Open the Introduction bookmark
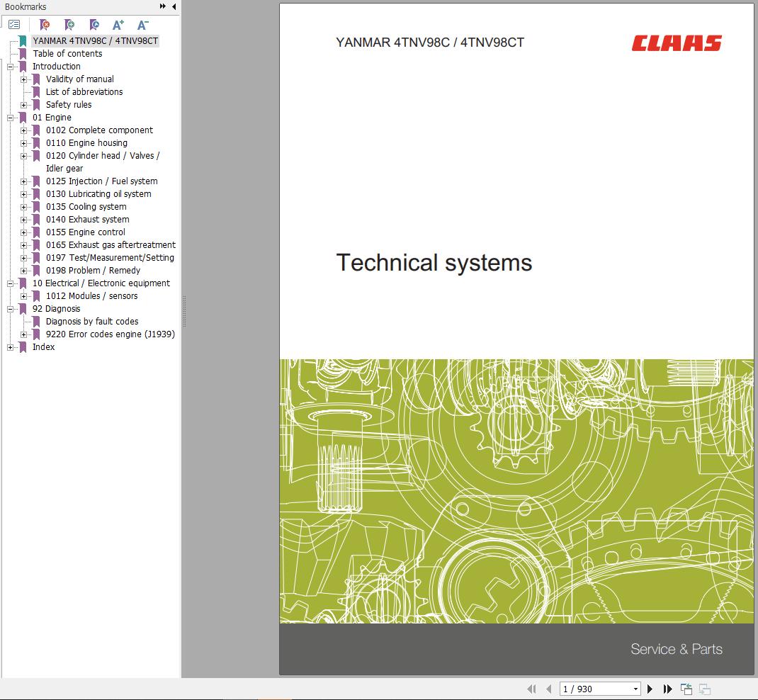The image size is (758, 700). 56,66
